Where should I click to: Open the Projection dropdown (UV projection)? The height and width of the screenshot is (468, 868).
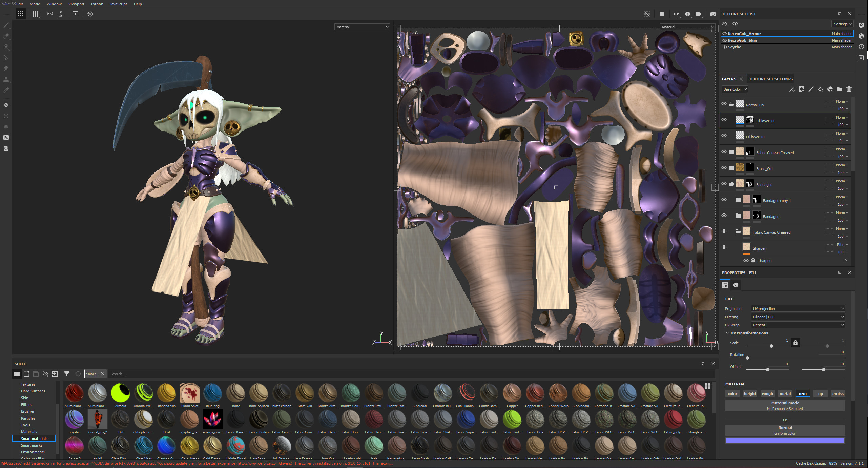coord(798,308)
